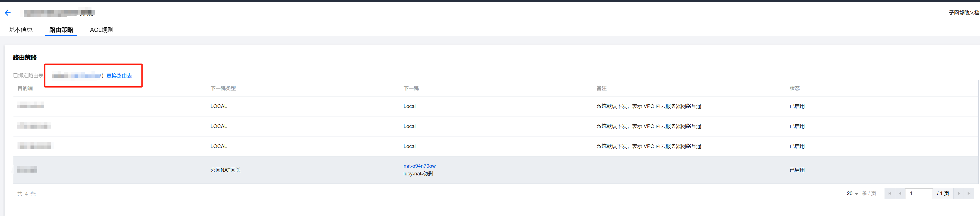
Task: Jump to the first page of results
Action: 889,193
